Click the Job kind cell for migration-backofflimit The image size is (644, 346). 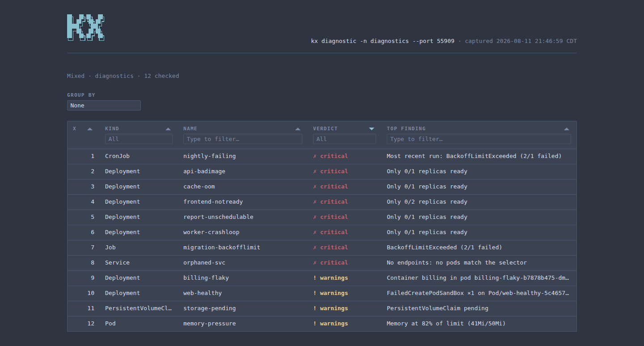(x=110, y=248)
